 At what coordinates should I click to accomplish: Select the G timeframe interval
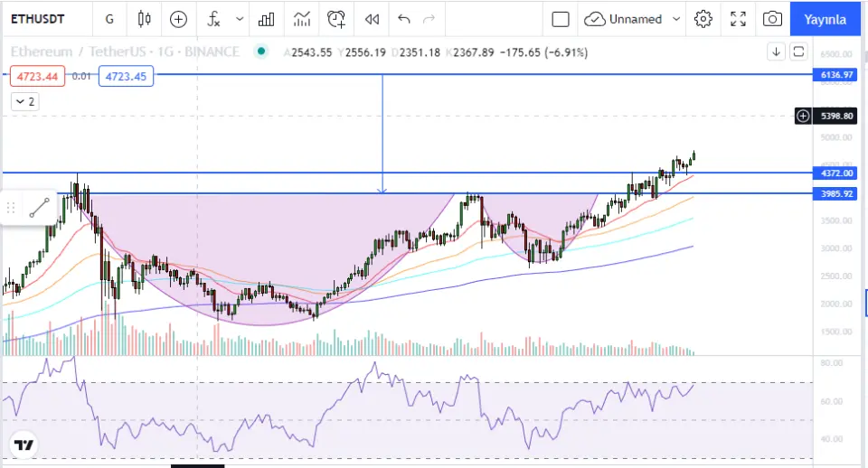pos(109,19)
